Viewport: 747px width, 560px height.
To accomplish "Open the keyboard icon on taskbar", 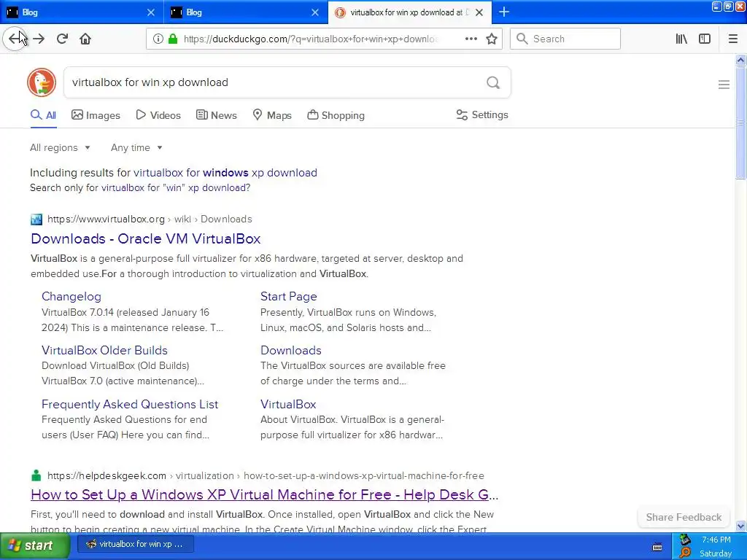I will [657, 547].
